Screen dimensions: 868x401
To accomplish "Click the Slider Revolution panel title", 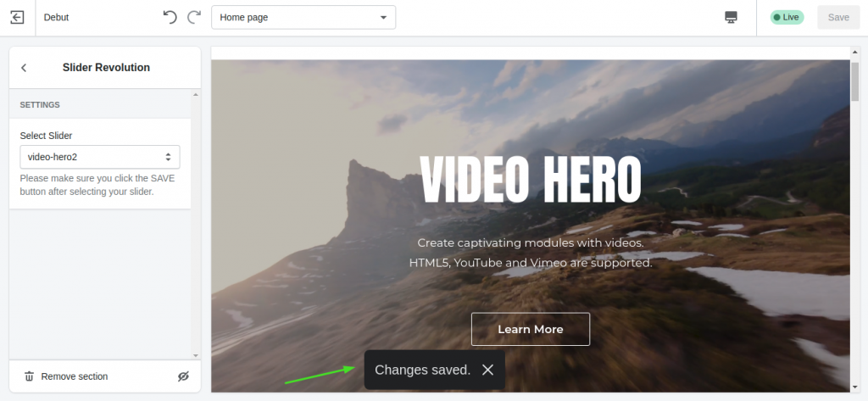I will 106,68.
